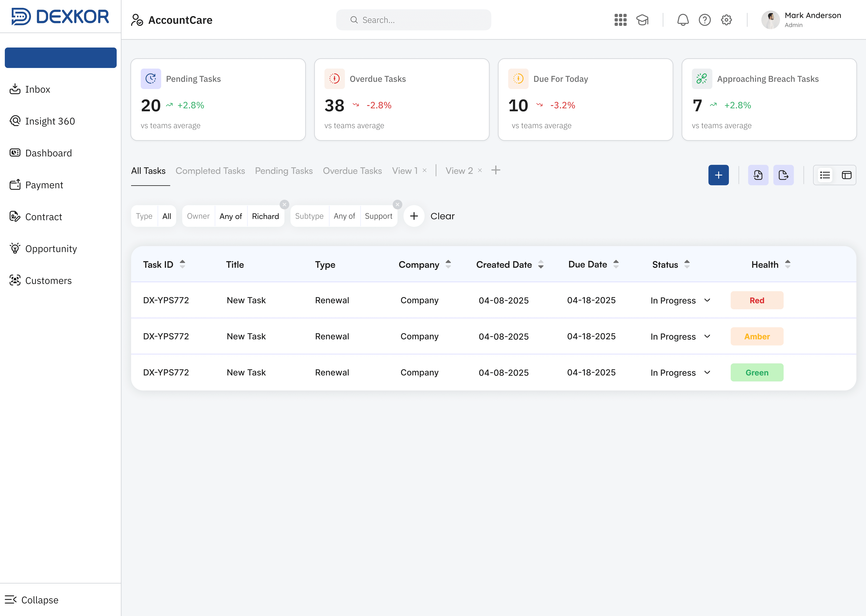Open Insight 360 from sidebar
Viewport: 866px width, 616px height.
point(42,121)
